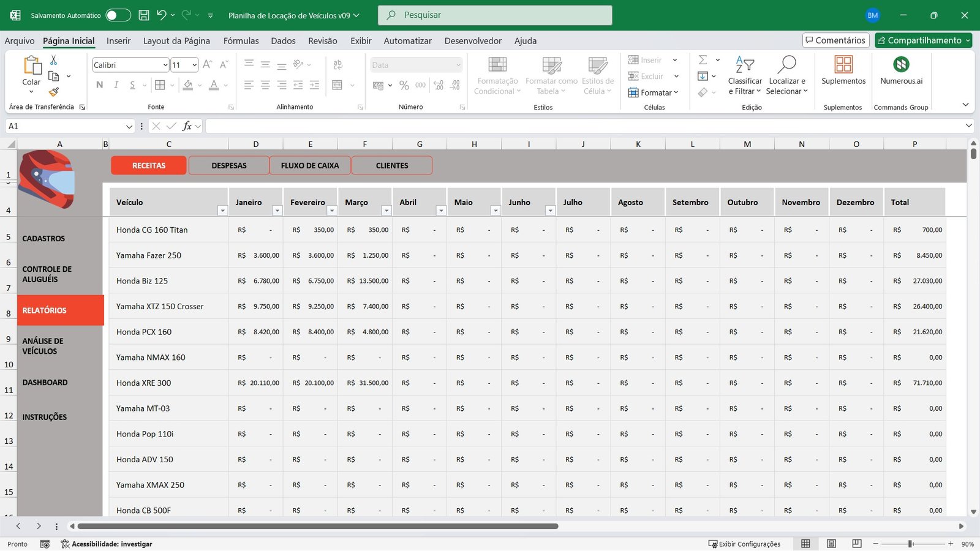Go to the DASHBOARD sidebar link
This screenshot has height=551, width=980.
tap(45, 383)
